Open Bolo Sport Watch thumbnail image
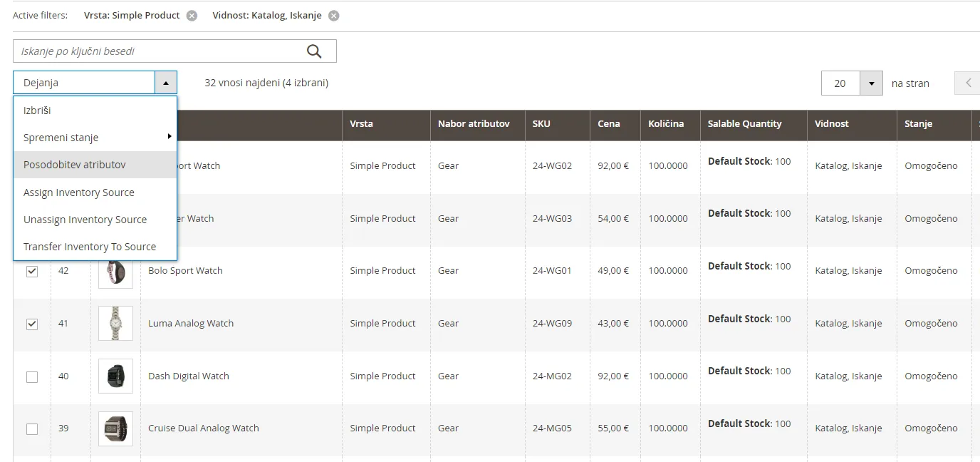The width and height of the screenshot is (980, 462). 115,271
